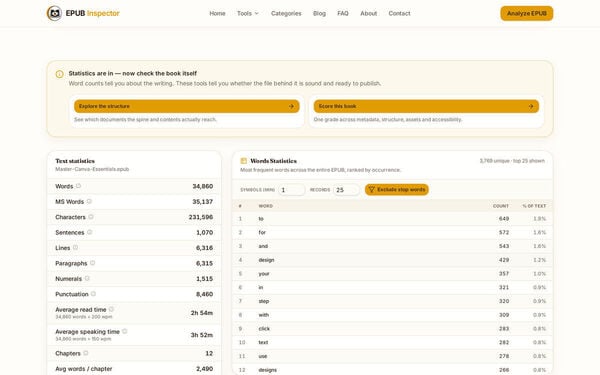Select the word 'text' row
600x375 pixels.
(392, 342)
